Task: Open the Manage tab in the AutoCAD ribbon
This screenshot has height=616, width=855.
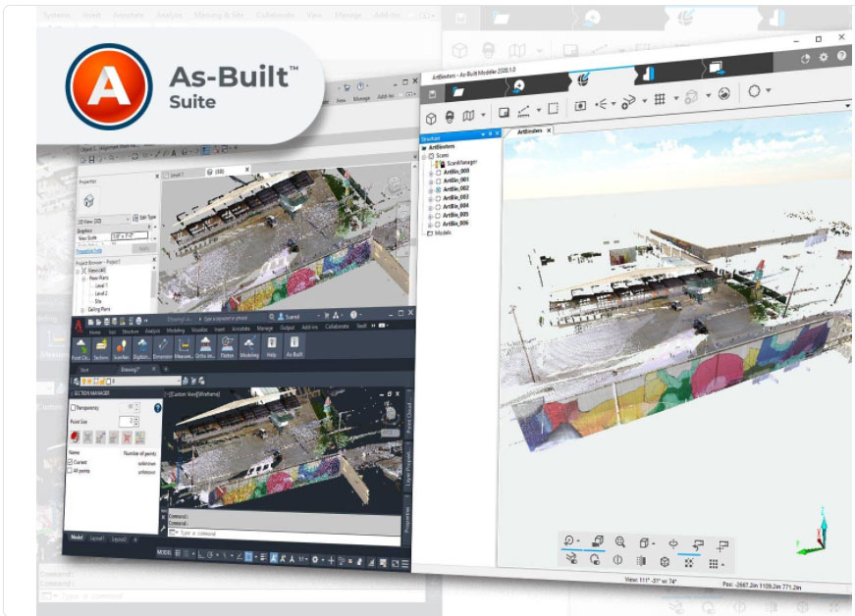Action: [264, 328]
